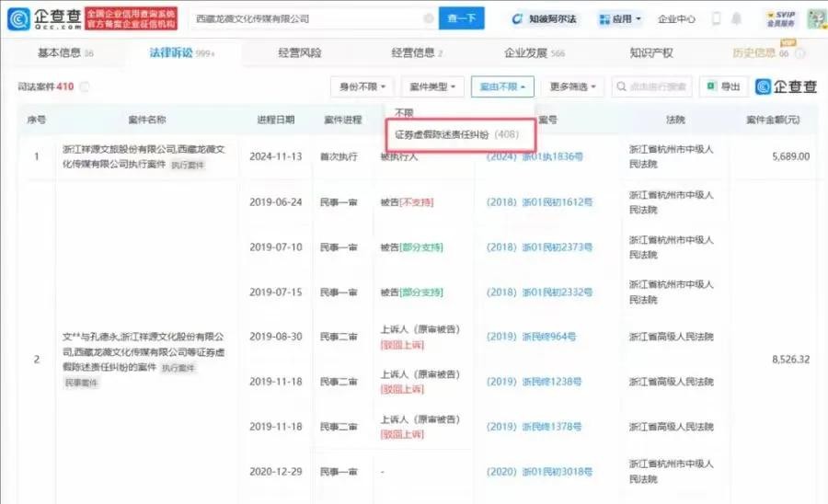Open the 身份不限 filter dropdown

tap(362, 87)
